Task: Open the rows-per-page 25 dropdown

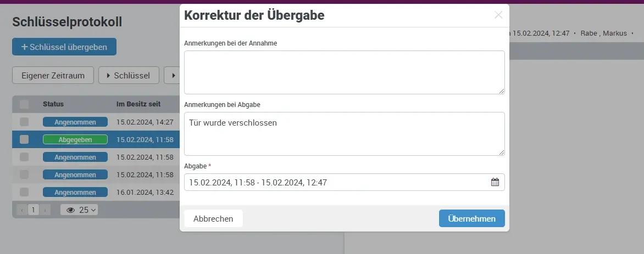Action: (79, 210)
